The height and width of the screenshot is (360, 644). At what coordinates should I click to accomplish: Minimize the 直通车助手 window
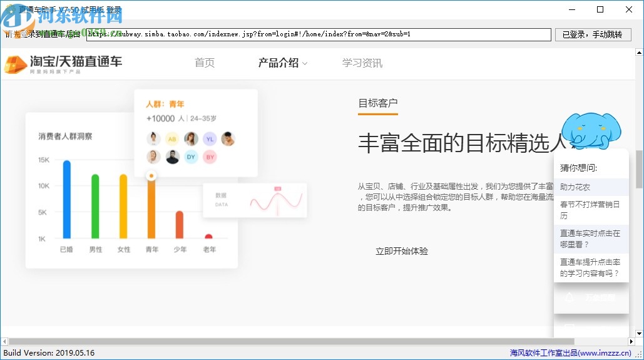pyautogui.click(x=572, y=9)
